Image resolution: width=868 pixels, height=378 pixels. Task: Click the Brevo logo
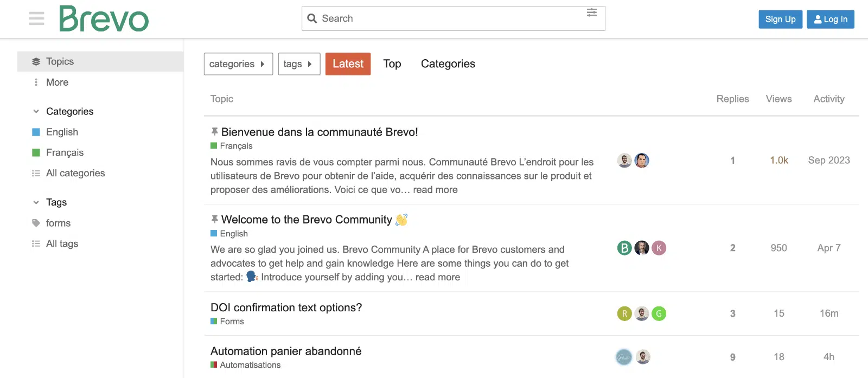coord(104,19)
